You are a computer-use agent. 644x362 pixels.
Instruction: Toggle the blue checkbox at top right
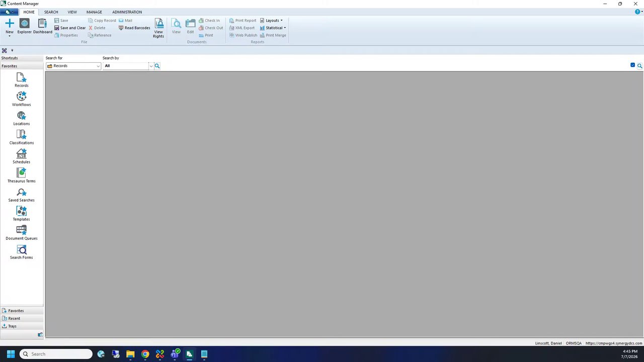[x=632, y=65]
